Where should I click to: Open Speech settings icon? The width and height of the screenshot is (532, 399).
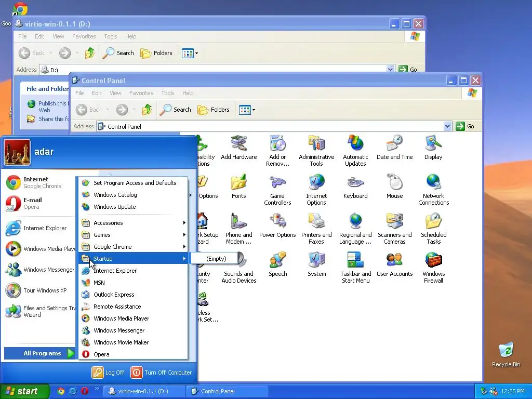[277, 264]
